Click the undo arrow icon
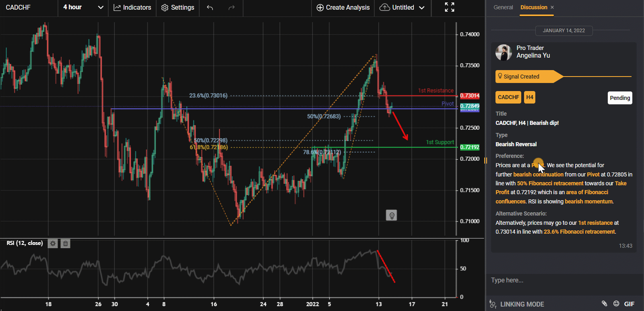The image size is (644, 311). coord(210,8)
